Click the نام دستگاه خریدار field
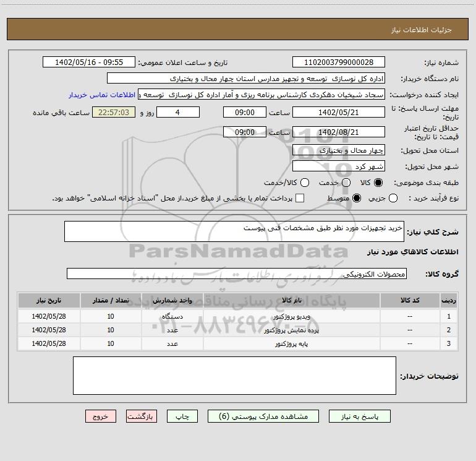 [246, 79]
